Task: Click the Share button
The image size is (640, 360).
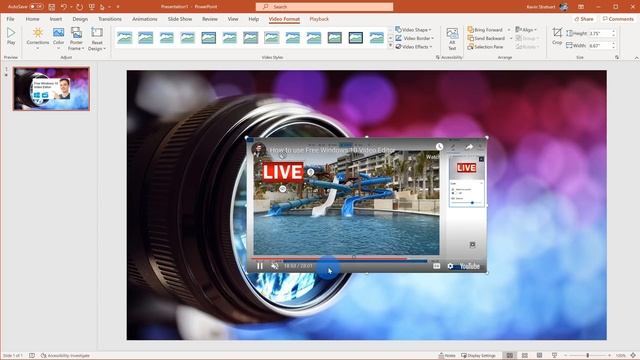Action: (584, 19)
